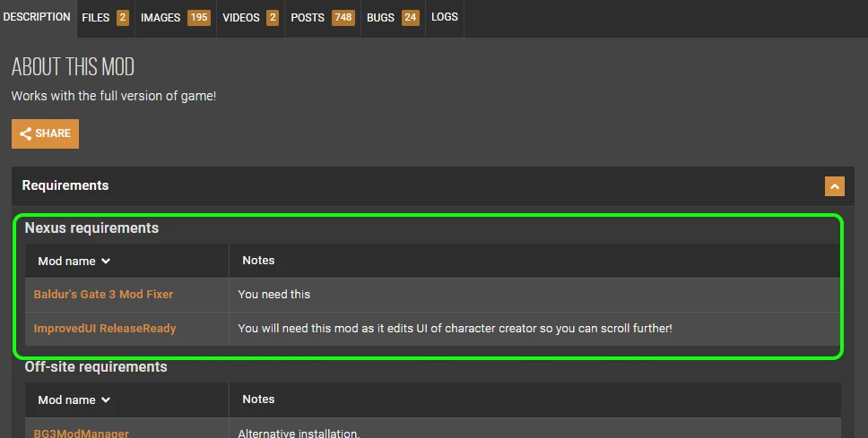Image resolution: width=868 pixels, height=438 pixels.
Task: Click the "Works with the full version" text
Action: pos(114,96)
